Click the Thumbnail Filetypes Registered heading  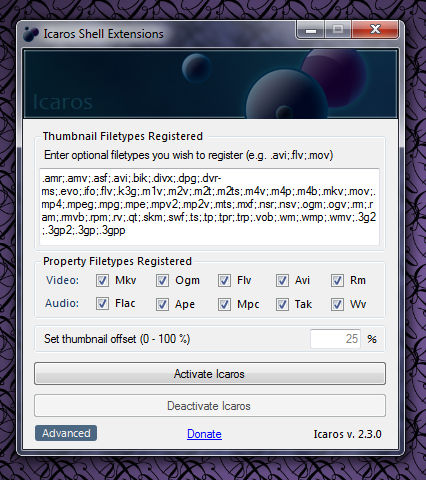coord(123,136)
